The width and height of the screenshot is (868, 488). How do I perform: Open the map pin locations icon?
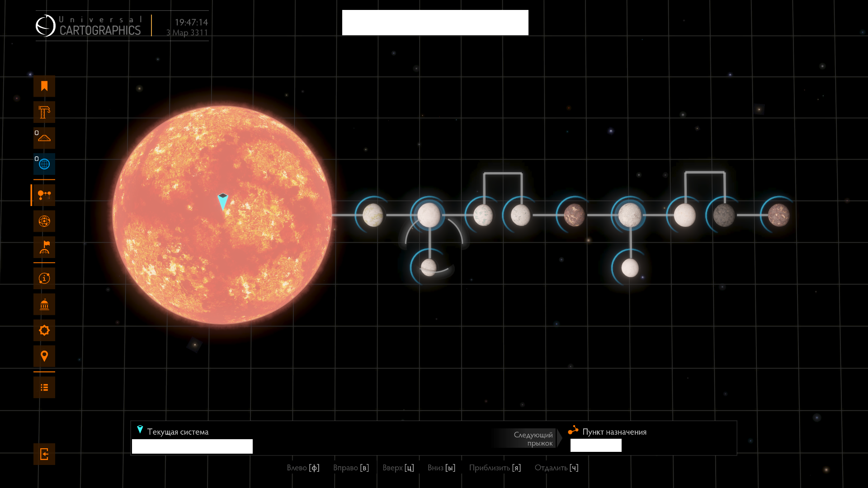click(44, 357)
